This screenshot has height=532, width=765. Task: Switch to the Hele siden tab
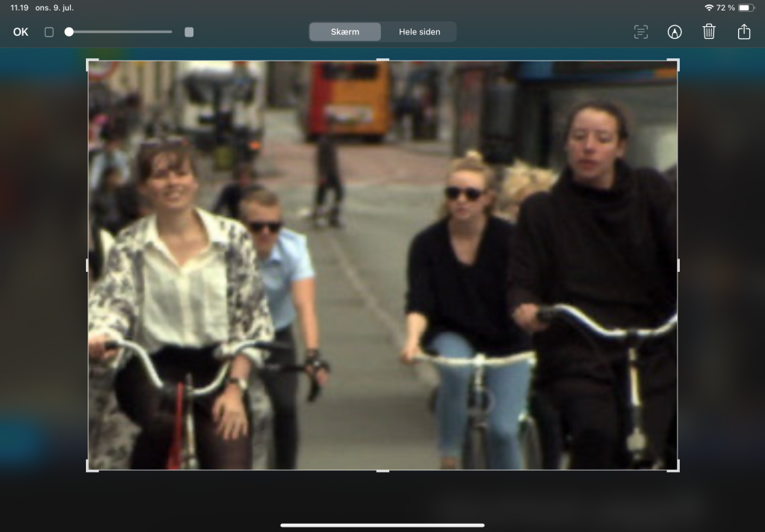coord(420,31)
